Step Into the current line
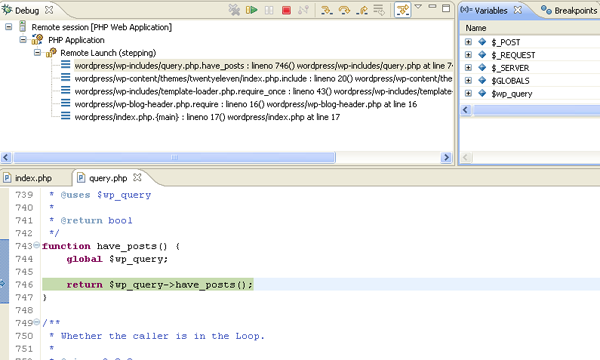This screenshot has height=360, width=600. [x=326, y=10]
